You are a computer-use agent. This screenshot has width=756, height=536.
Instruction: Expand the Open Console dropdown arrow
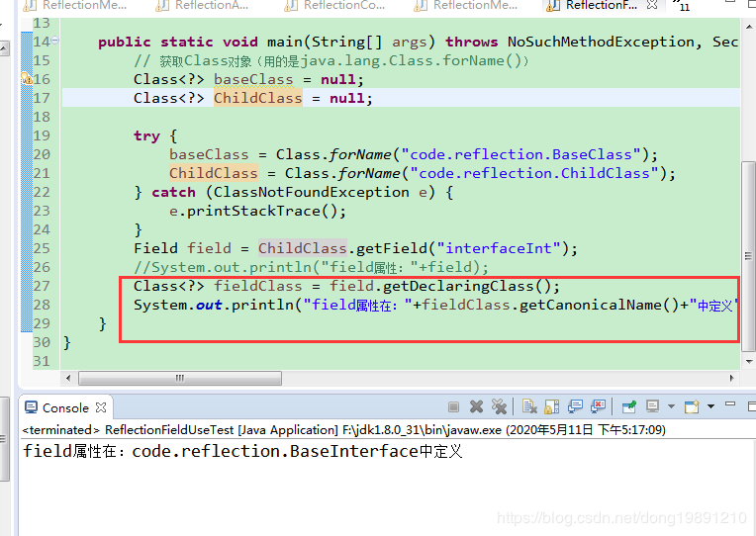(x=709, y=406)
